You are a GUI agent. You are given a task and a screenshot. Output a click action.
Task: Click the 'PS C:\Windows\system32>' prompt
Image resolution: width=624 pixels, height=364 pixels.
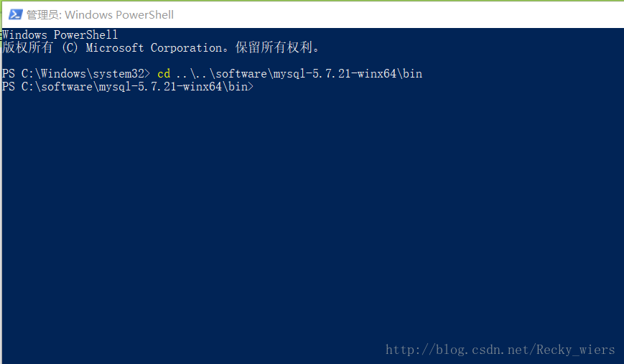(76, 74)
